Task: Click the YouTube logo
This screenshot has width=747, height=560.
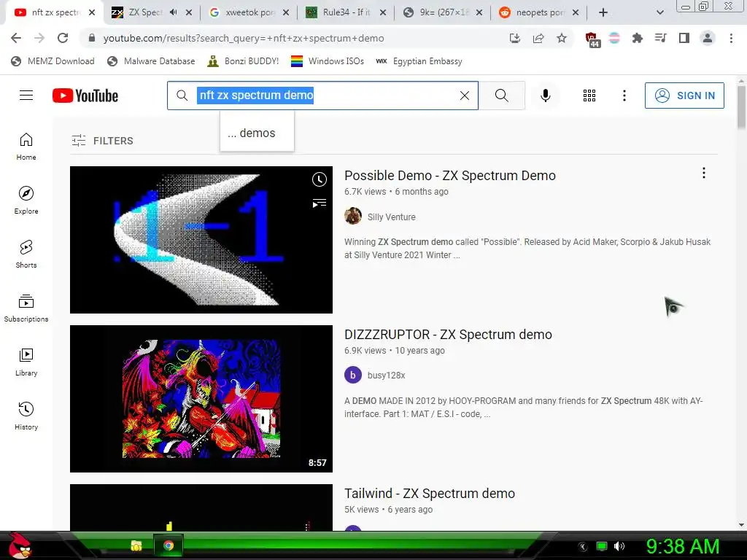Action: 85,96
